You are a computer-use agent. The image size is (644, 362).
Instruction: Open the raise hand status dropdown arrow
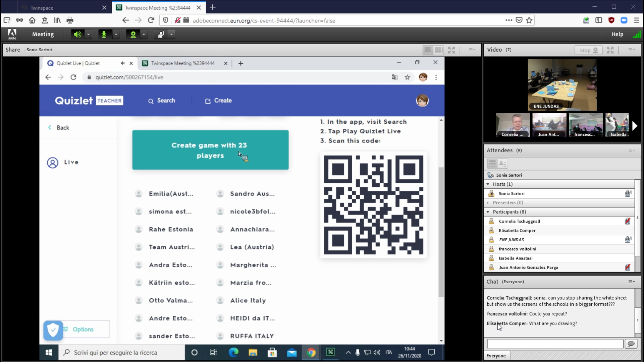coord(171,34)
